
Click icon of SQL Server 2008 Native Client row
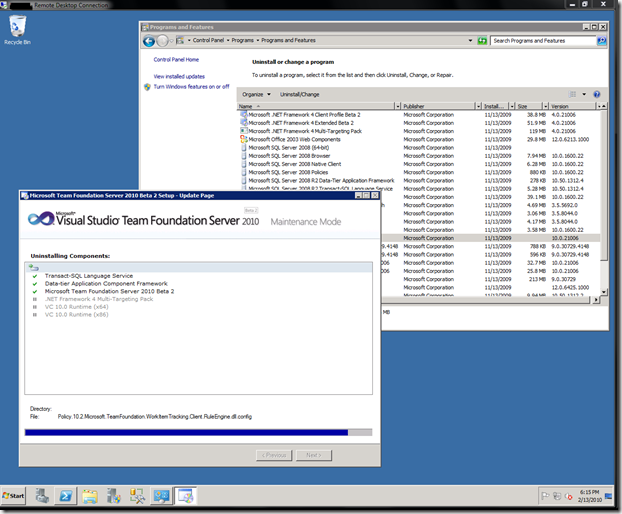click(244, 164)
